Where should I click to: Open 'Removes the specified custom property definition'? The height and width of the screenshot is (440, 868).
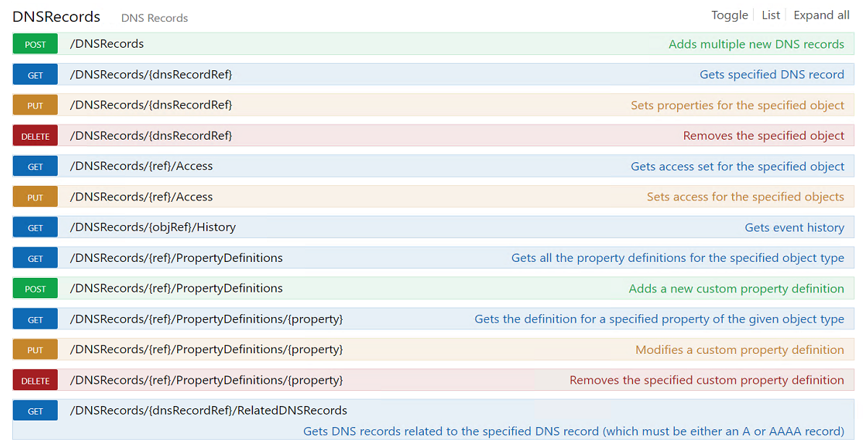pyautogui.click(x=706, y=380)
